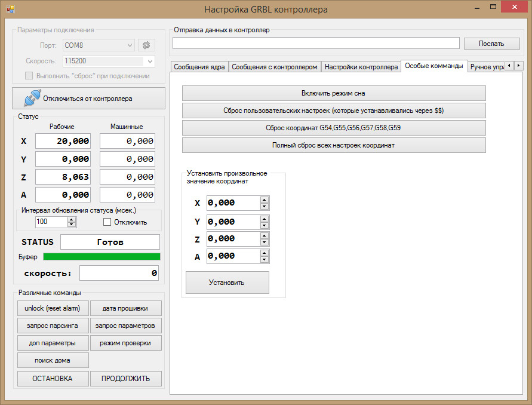Screen dimensions: 532x405
Task: Click the X set-coordinate input field
Action: 234,203
